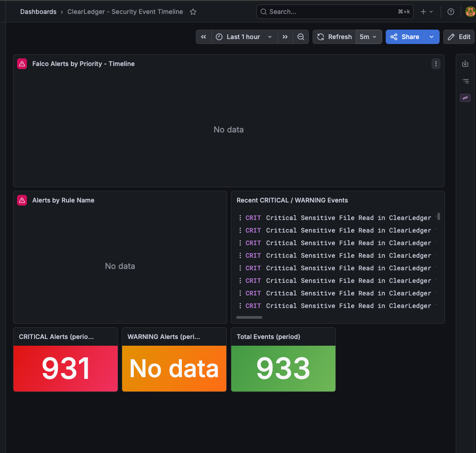Image resolution: width=476 pixels, height=453 pixels.
Task: Open the export icon in the right sidebar
Action: (x=465, y=64)
